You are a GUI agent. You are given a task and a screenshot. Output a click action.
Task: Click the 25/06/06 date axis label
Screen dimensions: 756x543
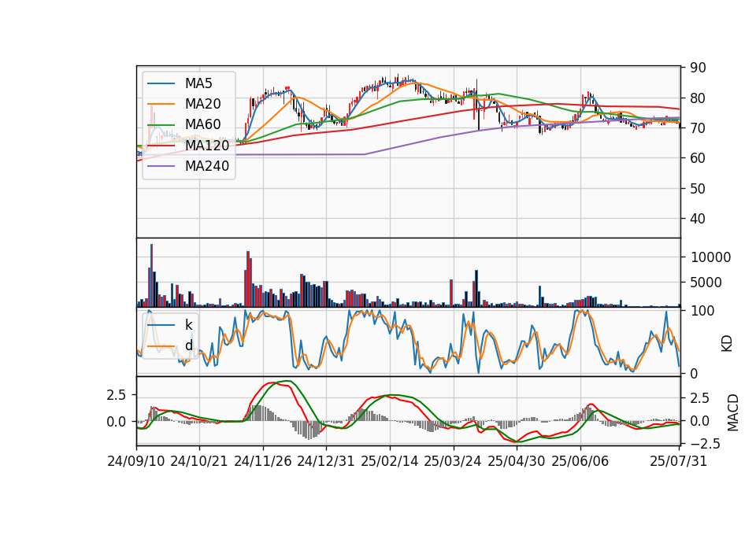pos(580,461)
